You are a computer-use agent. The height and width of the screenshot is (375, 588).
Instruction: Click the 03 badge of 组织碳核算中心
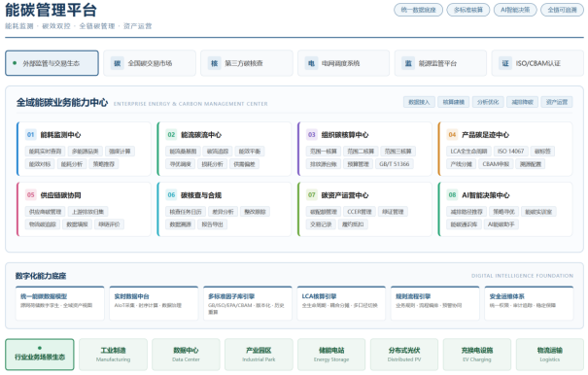312,135
